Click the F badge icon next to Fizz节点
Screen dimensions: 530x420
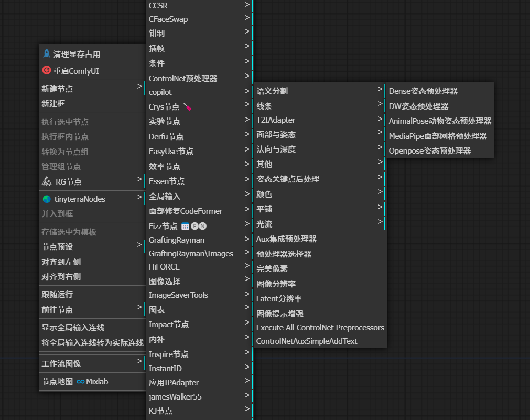(194, 226)
